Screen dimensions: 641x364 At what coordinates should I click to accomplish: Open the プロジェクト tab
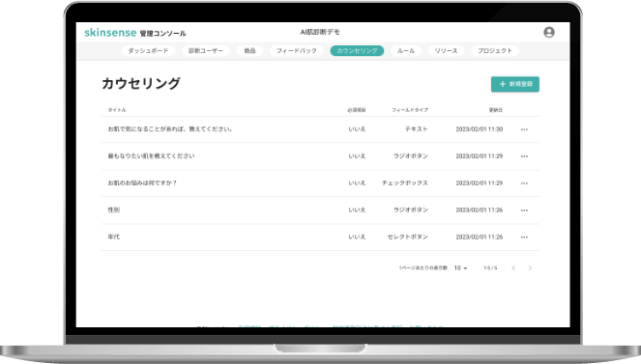point(495,50)
